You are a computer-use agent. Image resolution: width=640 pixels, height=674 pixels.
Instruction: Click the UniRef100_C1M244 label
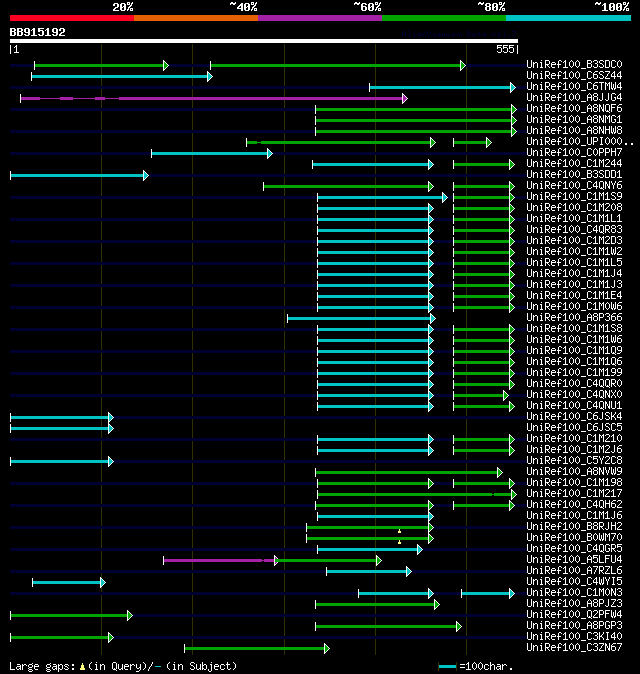574,163
